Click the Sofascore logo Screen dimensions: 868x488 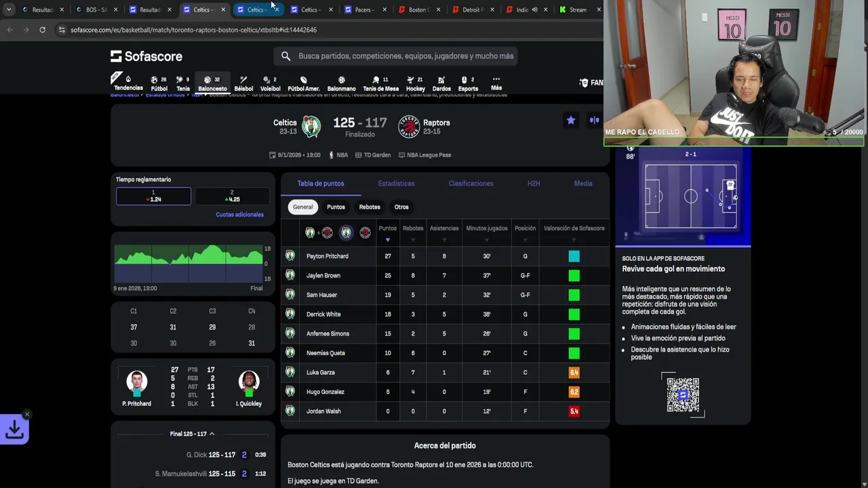coord(146,56)
